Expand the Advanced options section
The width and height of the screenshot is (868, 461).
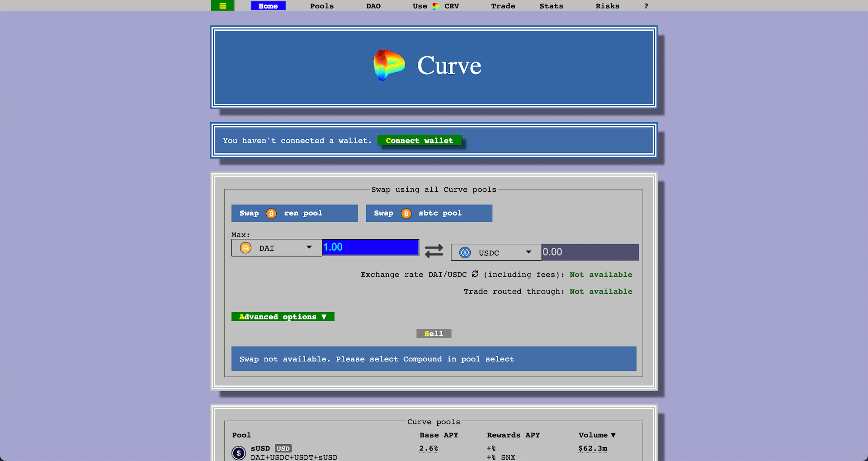(283, 316)
